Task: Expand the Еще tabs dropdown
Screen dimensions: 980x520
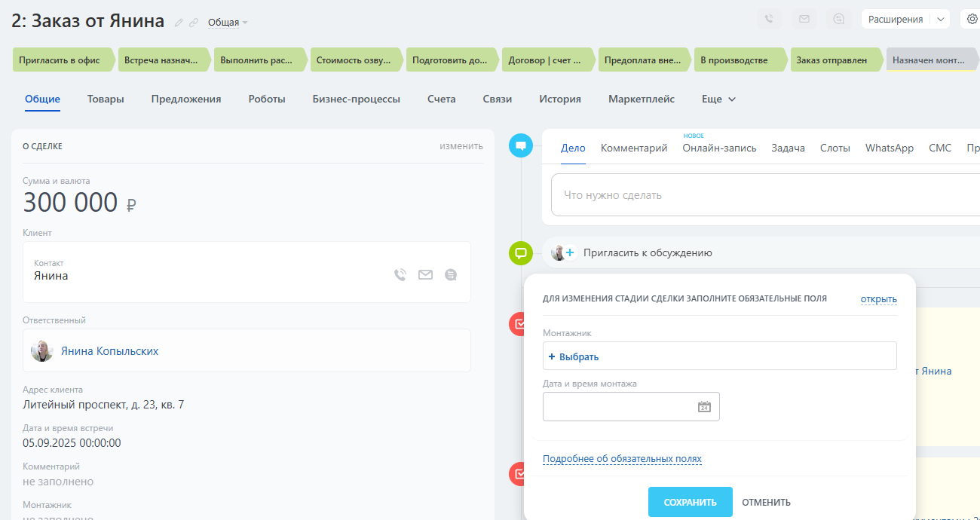Action: tap(718, 99)
